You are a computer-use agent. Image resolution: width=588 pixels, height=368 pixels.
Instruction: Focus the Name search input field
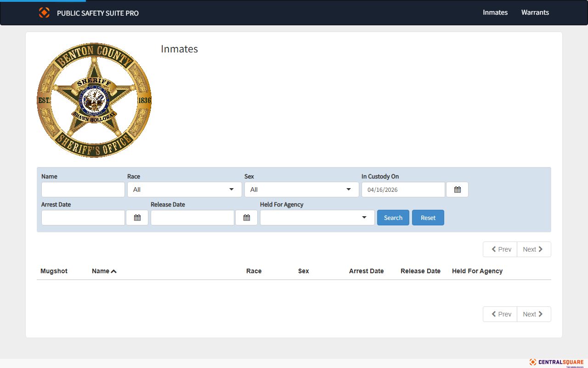[83, 190]
